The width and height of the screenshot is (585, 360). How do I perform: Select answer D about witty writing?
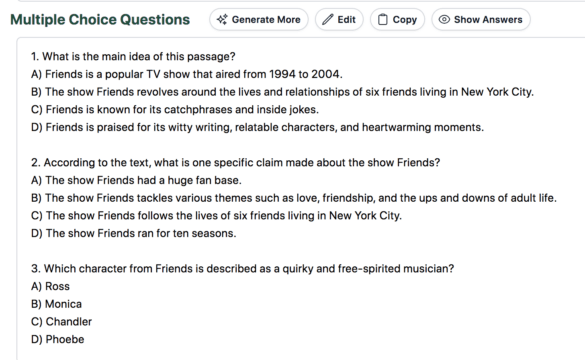[x=257, y=127]
